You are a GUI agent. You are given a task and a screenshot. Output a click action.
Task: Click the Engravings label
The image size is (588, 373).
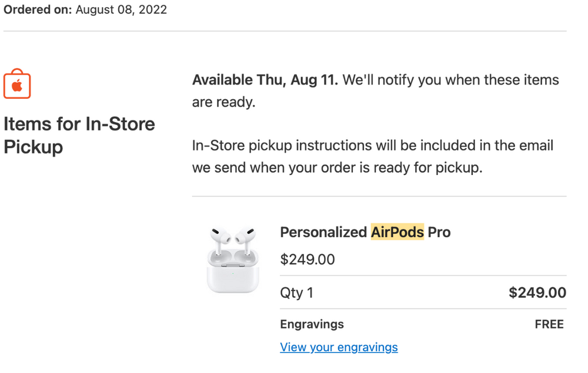pos(312,324)
